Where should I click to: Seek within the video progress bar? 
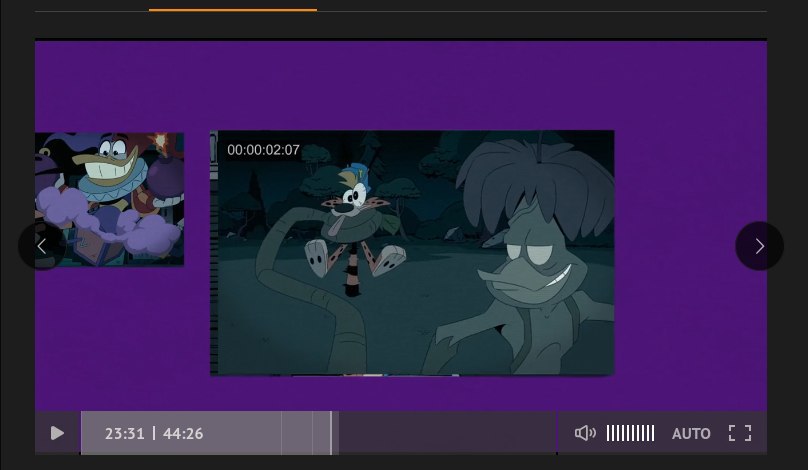point(318,433)
